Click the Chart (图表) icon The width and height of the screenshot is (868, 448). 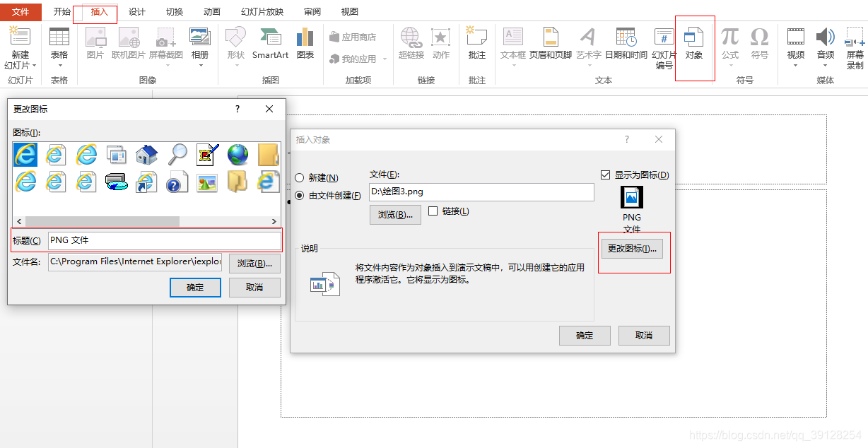click(x=305, y=37)
